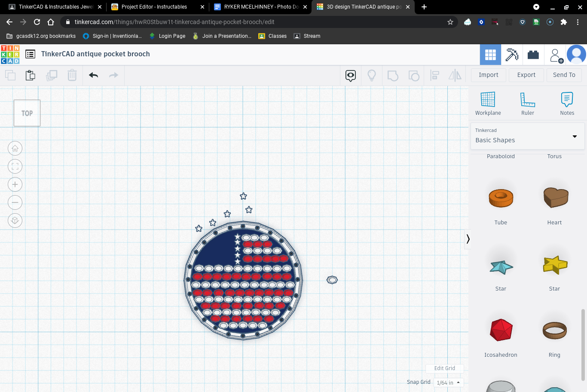Click the Ungroup shapes icon

(x=414, y=76)
